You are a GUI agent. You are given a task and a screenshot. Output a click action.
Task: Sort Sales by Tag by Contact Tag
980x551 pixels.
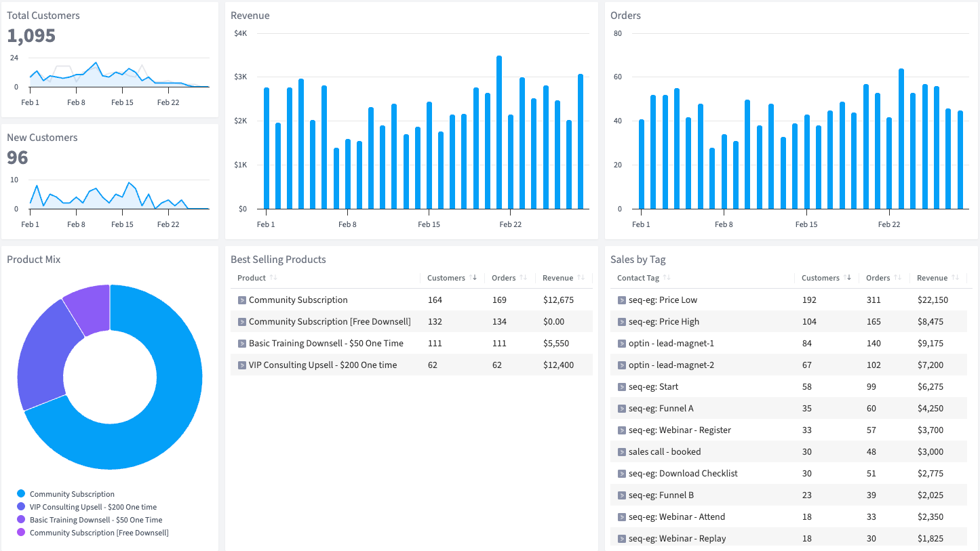coord(638,278)
